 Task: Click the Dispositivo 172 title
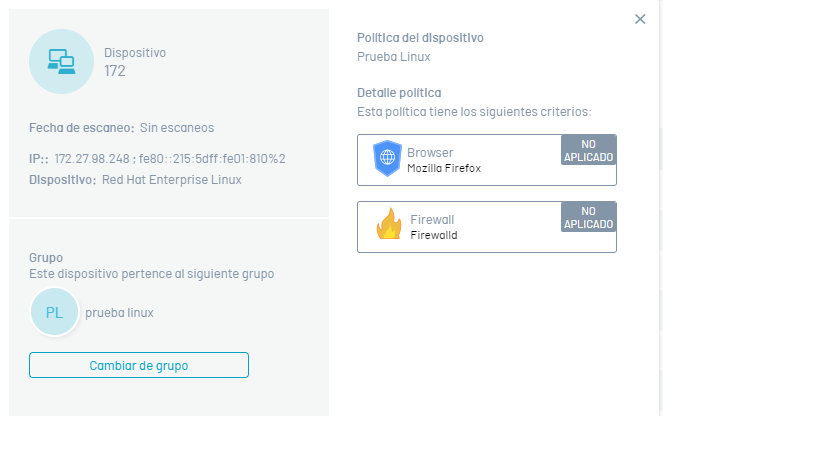pos(135,62)
